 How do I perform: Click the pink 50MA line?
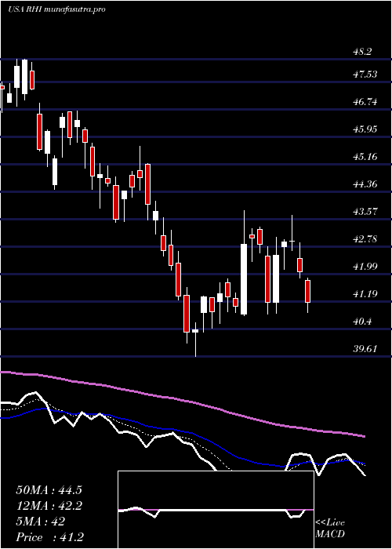click(x=182, y=399)
